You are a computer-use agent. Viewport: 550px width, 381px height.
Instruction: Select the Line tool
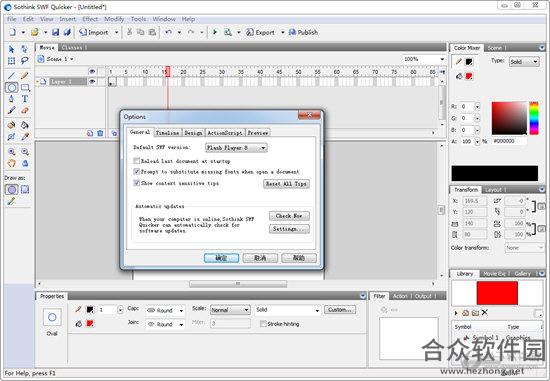tap(11, 75)
